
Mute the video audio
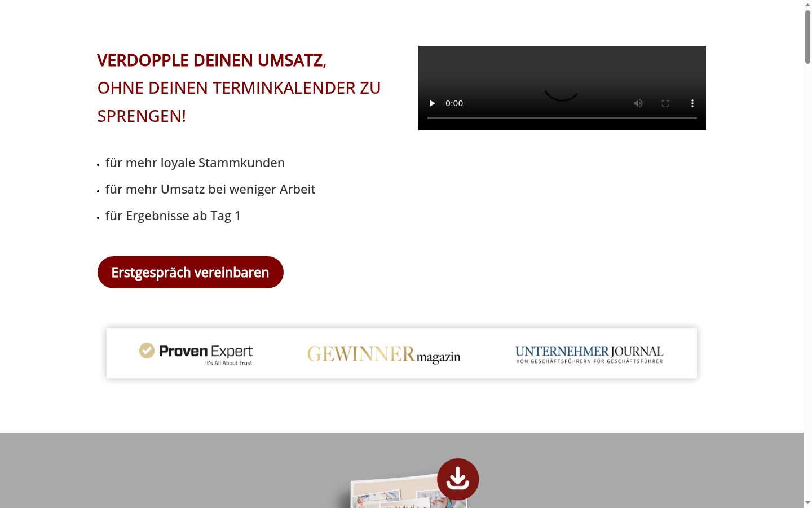click(x=638, y=103)
